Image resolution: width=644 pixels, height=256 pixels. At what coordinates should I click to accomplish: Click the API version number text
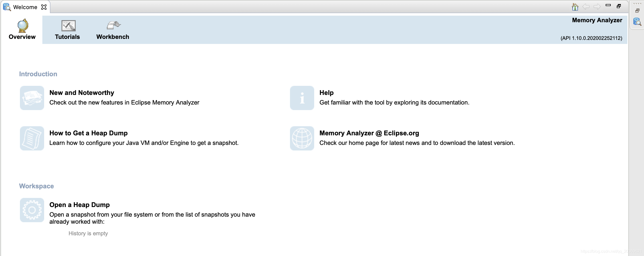pos(591,38)
